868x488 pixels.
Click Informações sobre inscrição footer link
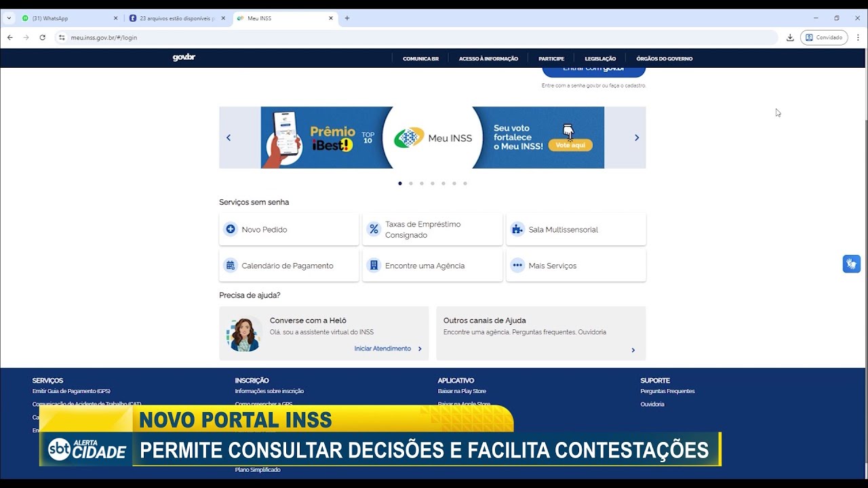click(269, 391)
